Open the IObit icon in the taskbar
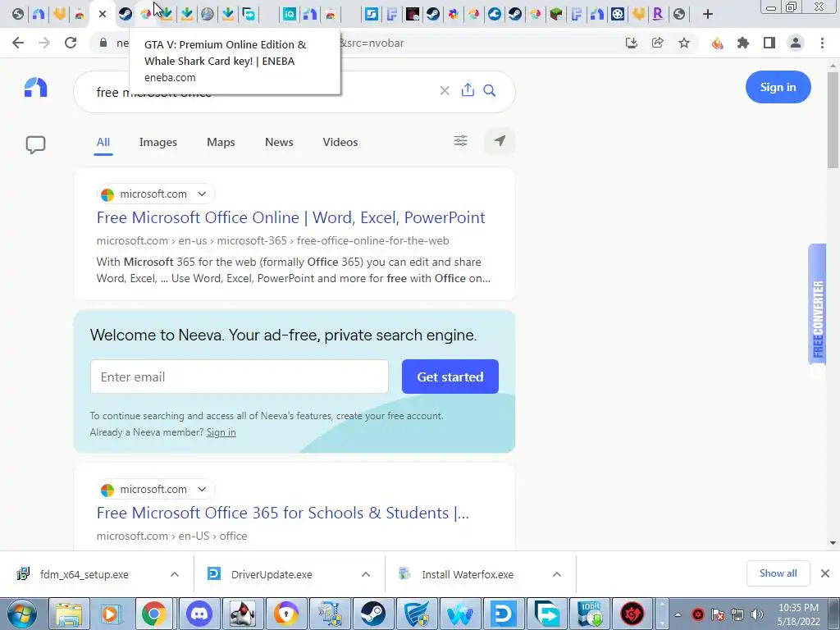Image resolution: width=840 pixels, height=630 pixels. 589,614
